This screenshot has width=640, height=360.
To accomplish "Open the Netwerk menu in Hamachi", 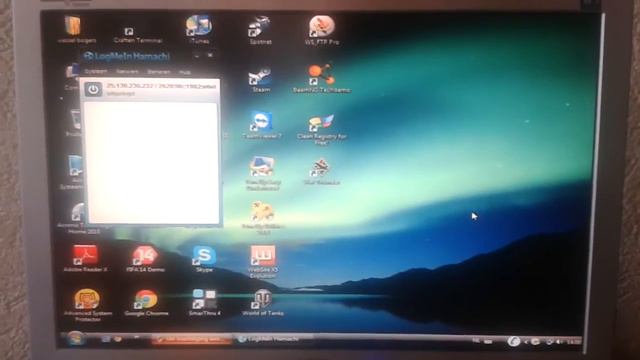I will tap(127, 71).
